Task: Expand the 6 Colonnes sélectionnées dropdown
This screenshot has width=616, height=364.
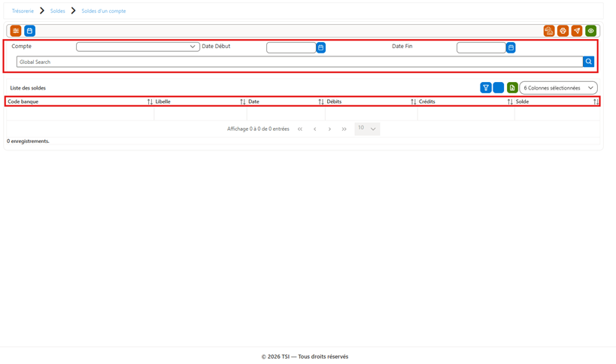Action: [x=558, y=87]
